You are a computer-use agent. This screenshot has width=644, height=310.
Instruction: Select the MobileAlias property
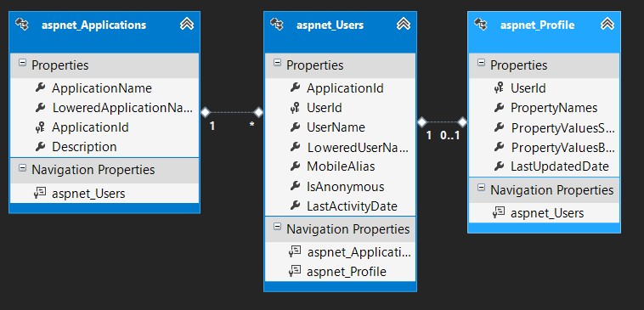click(341, 166)
